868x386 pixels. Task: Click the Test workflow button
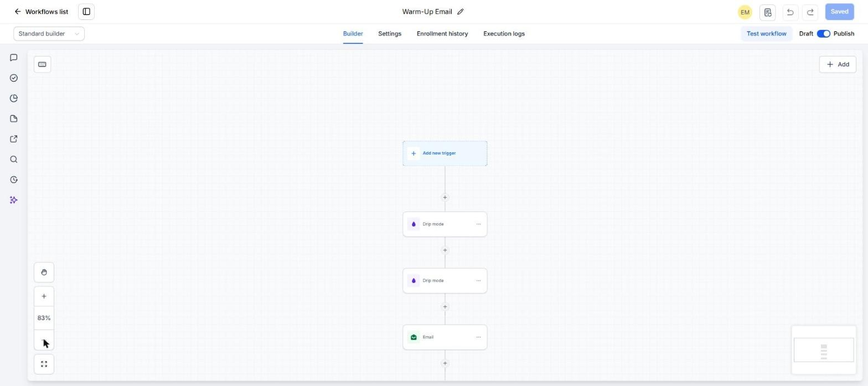coord(766,34)
